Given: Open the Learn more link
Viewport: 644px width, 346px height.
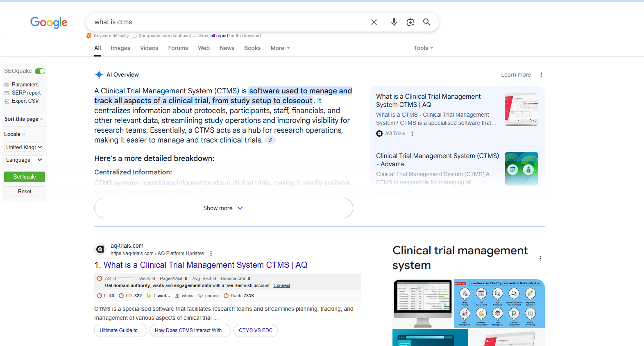Looking at the screenshot, I should click(x=516, y=75).
